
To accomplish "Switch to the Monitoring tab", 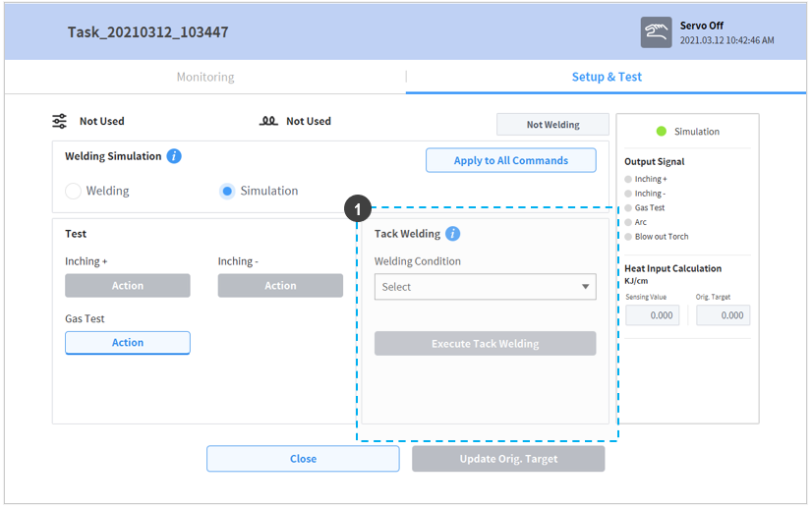I will (205, 77).
